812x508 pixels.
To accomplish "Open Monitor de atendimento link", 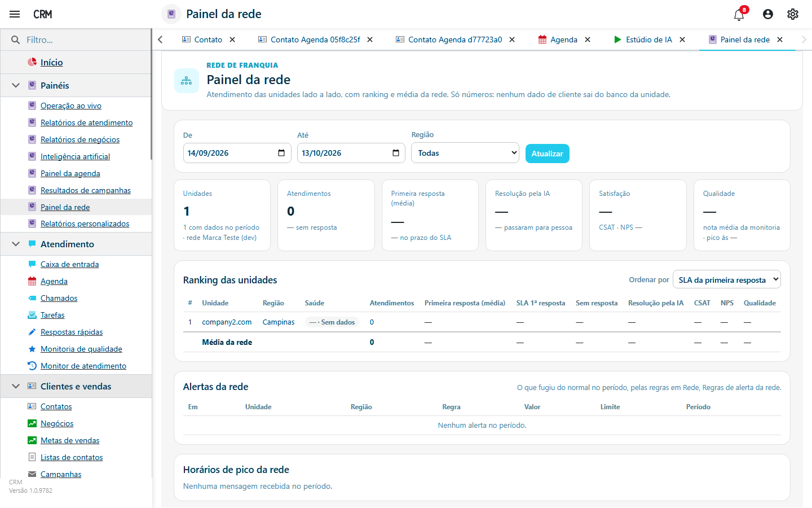I will [x=83, y=366].
